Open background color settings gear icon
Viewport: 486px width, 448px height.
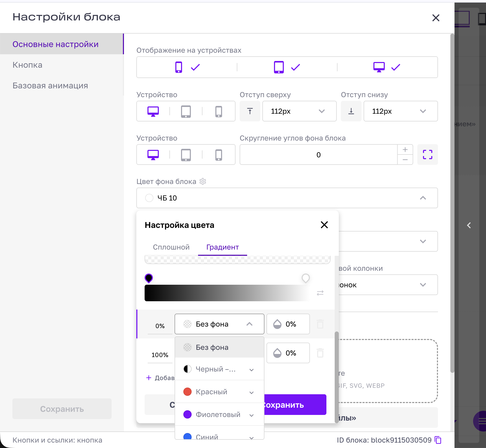click(x=203, y=181)
